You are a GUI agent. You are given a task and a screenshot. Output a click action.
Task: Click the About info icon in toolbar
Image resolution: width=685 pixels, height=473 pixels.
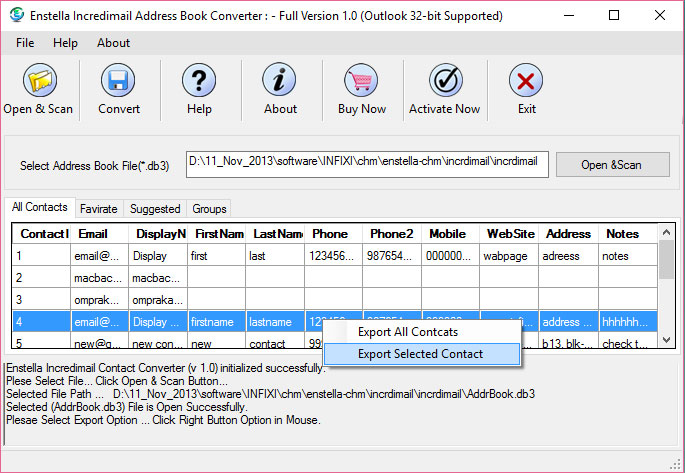[280, 82]
